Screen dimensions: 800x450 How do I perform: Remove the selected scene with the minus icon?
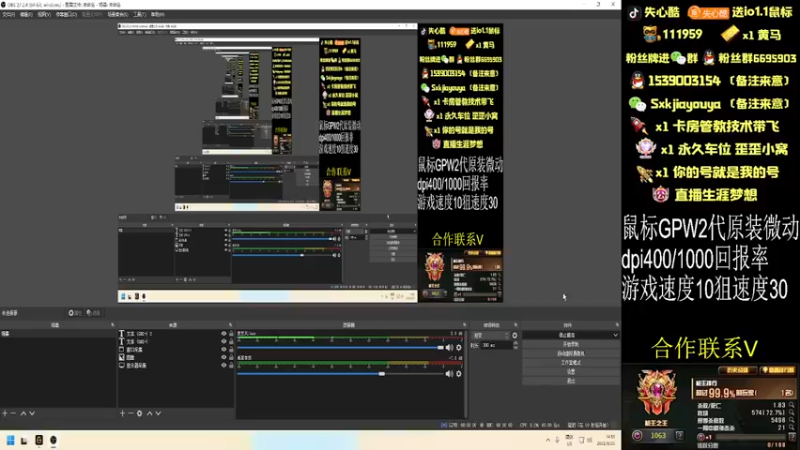click(x=14, y=413)
